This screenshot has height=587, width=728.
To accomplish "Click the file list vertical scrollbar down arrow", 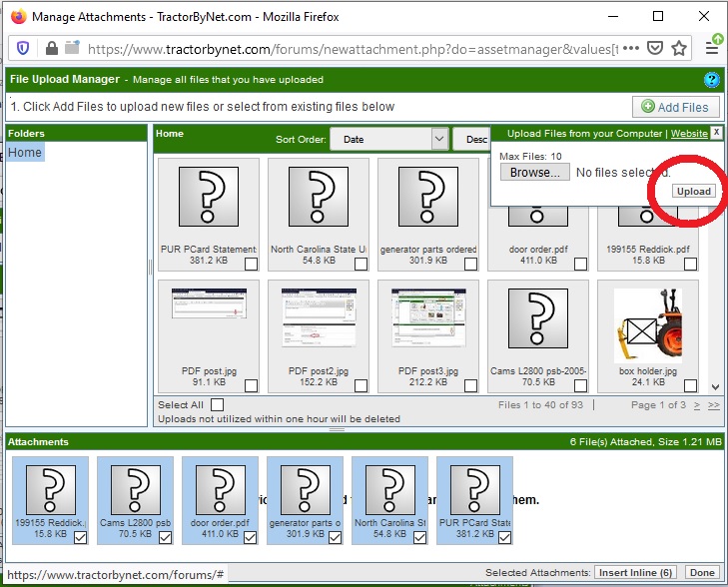I will click(715, 386).
